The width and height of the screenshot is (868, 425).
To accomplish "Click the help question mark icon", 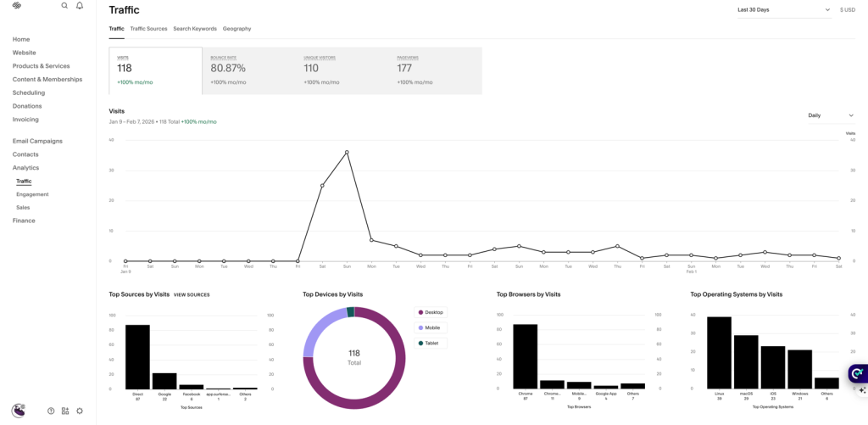I will [51, 411].
